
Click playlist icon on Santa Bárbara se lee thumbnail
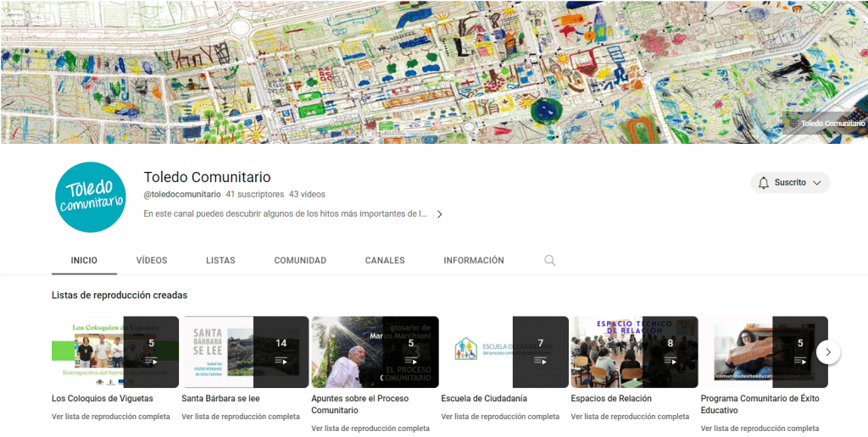tap(281, 362)
